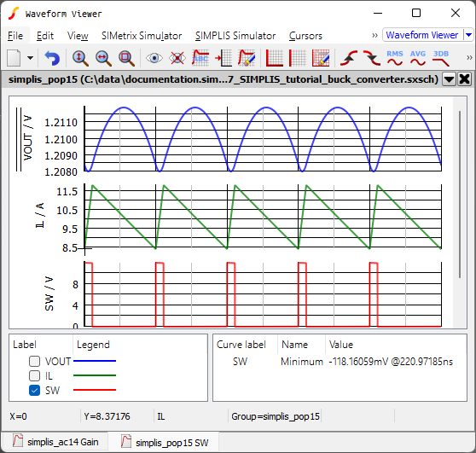The width and height of the screenshot is (476, 453).
Task: Open the graph tab list dropdown arrow
Action: coord(449,79)
